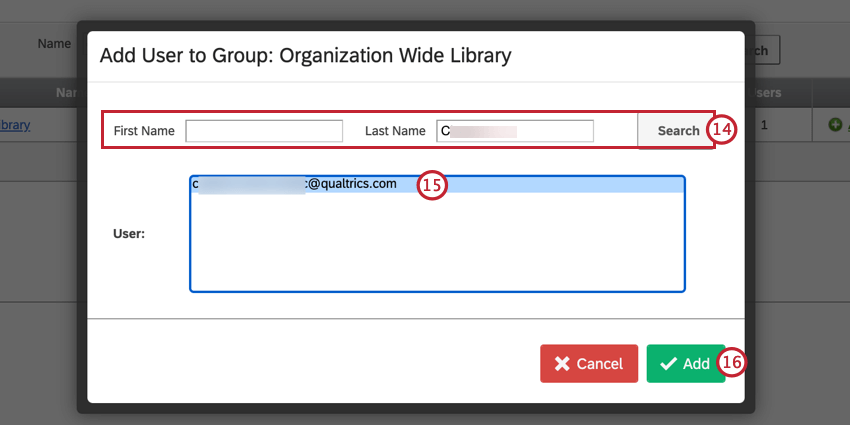Click the First Name label
Image resolution: width=850 pixels, height=425 pixels.
coord(144,131)
